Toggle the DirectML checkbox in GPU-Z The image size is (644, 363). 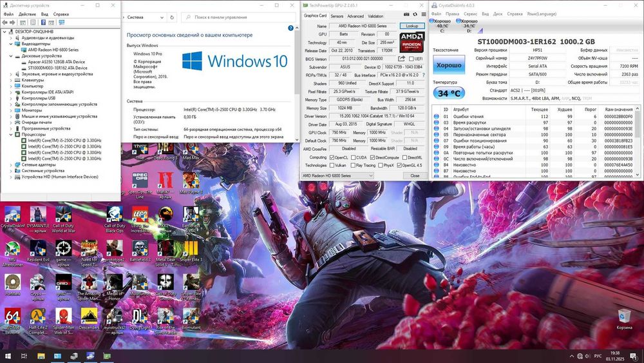tap(404, 157)
